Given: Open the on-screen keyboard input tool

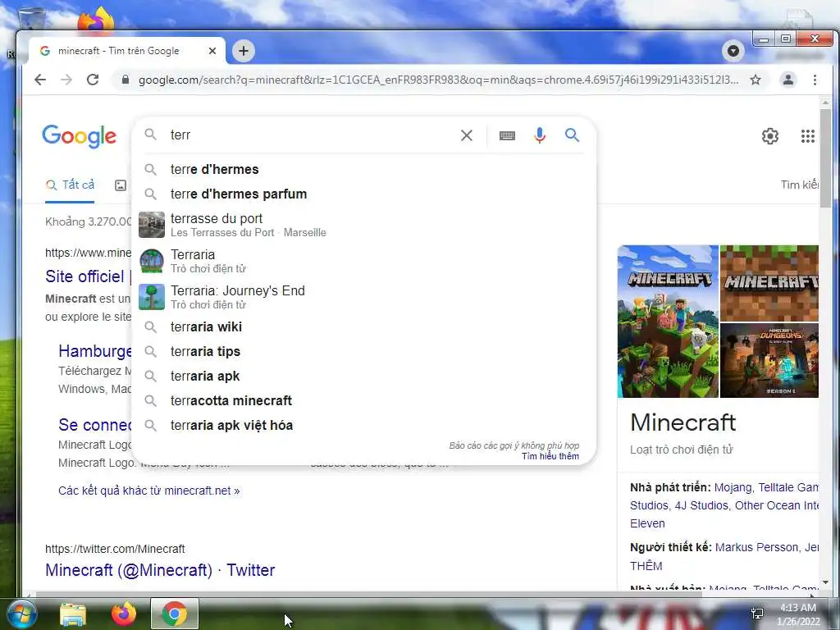Looking at the screenshot, I should click(x=507, y=135).
